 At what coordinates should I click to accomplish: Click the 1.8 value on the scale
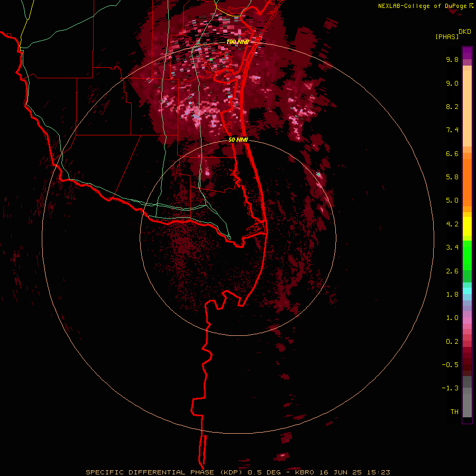pyautogui.click(x=452, y=295)
